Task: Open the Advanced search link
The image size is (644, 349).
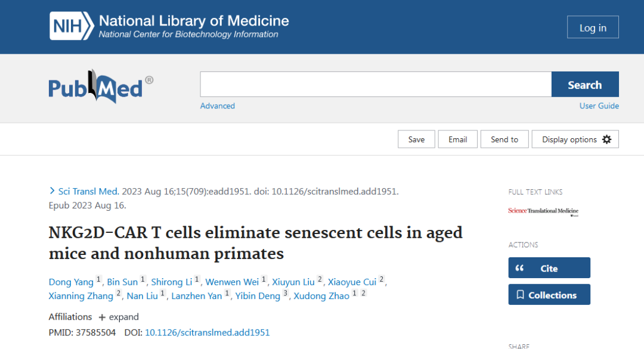Action: tap(218, 106)
